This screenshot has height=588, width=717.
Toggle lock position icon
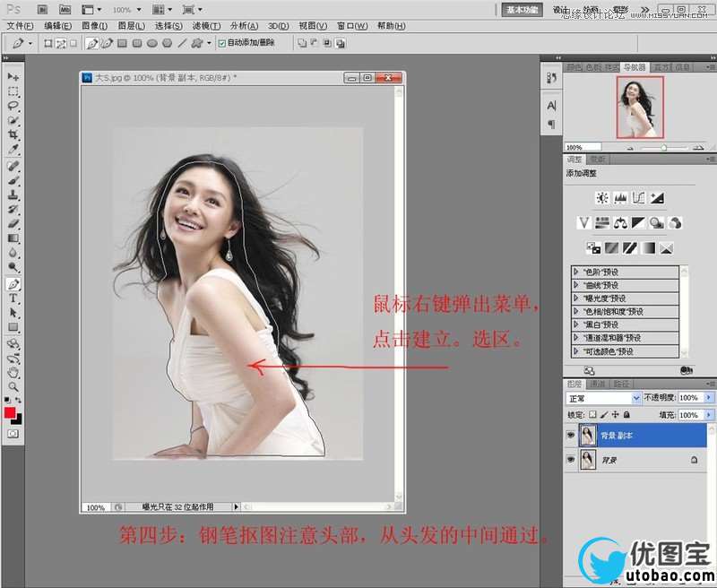point(616,414)
